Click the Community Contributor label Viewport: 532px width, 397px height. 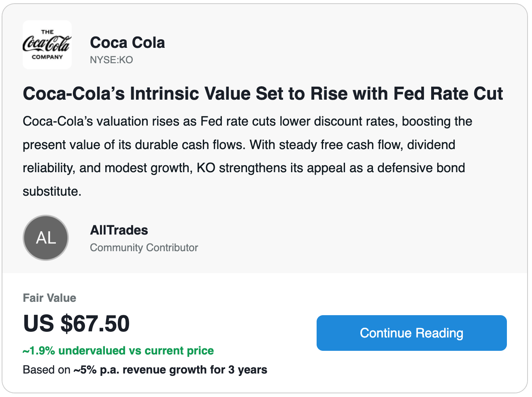(144, 248)
